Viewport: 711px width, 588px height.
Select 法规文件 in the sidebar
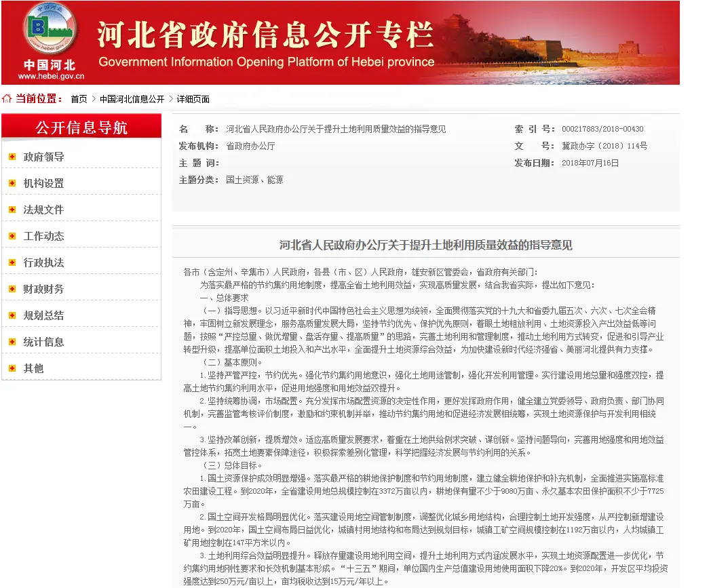coord(43,210)
